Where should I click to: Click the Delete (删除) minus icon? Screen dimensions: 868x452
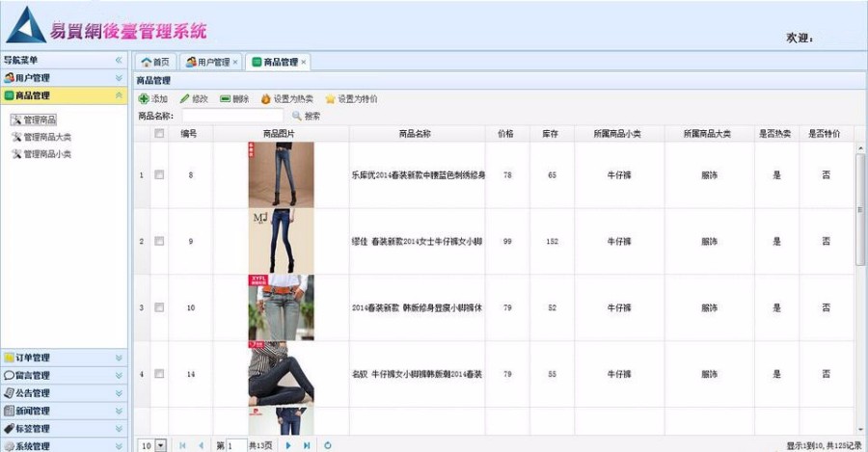(x=225, y=99)
